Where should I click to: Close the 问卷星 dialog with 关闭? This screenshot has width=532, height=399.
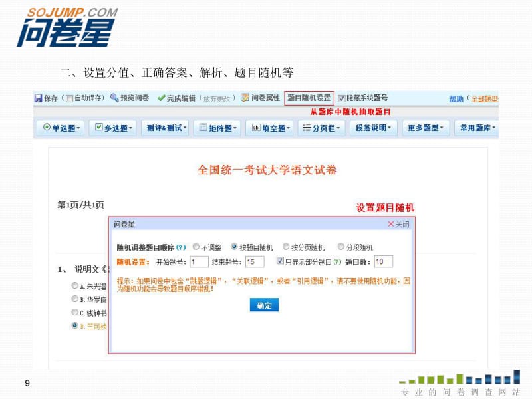398,224
